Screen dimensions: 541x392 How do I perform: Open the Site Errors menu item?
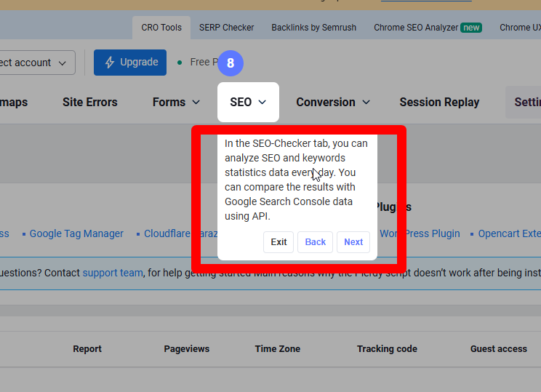(x=90, y=102)
